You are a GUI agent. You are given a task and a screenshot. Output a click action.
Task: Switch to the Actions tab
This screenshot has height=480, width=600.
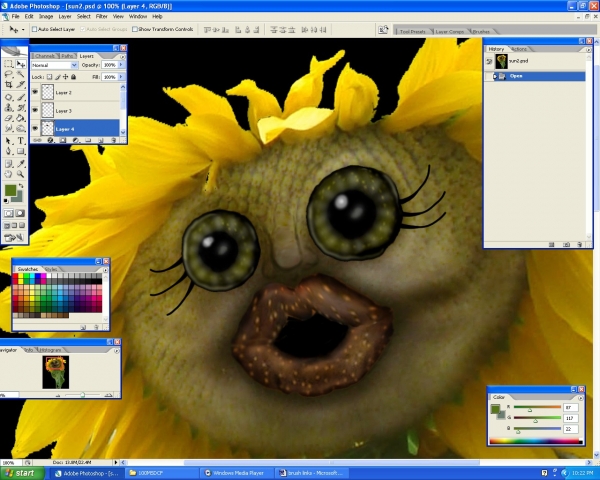pyautogui.click(x=519, y=49)
